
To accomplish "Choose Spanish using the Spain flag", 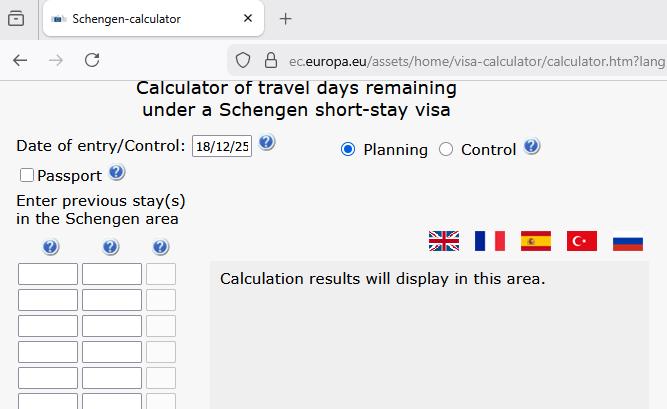I will pos(536,241).
